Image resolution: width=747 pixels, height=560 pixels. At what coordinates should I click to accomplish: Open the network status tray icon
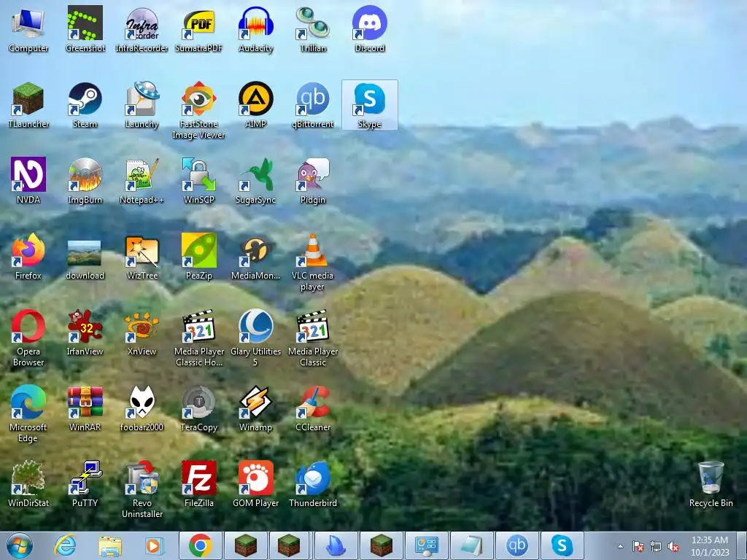(656, 546)
